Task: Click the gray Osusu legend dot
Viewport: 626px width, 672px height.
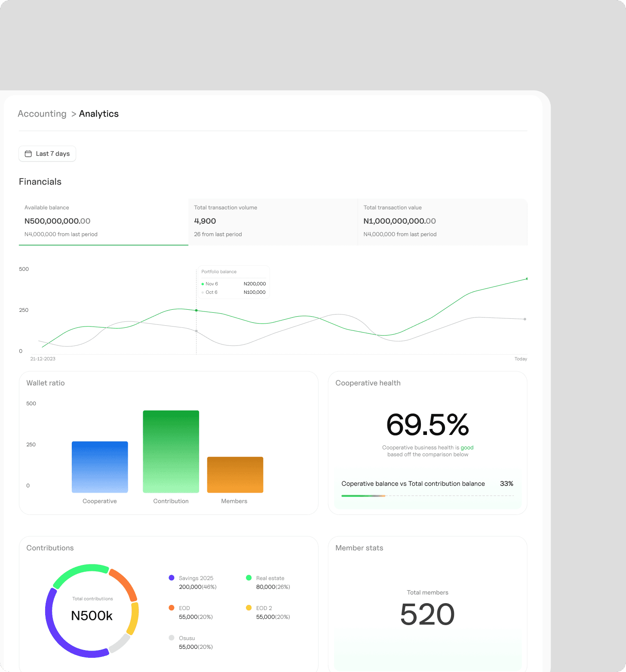Action: (172, 638)
